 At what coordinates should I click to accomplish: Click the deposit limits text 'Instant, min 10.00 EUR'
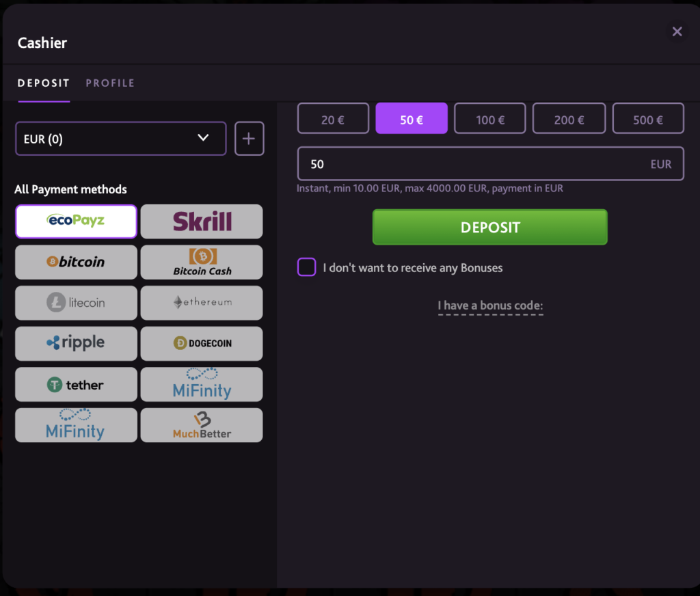(x=430, y=189)
